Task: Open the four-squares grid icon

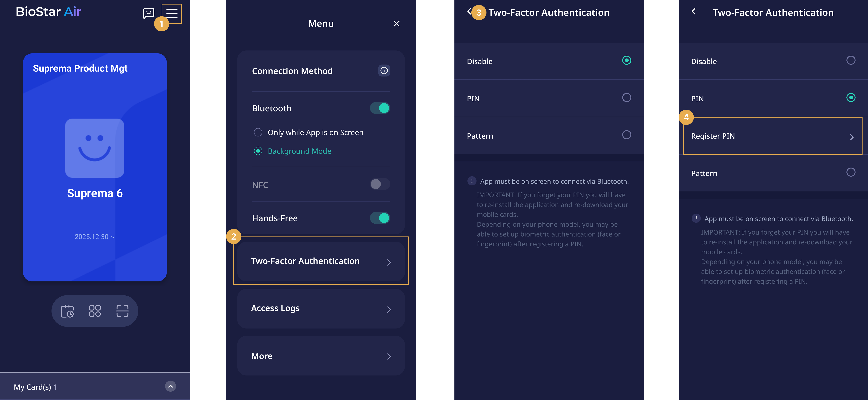Action: (95, 311)
